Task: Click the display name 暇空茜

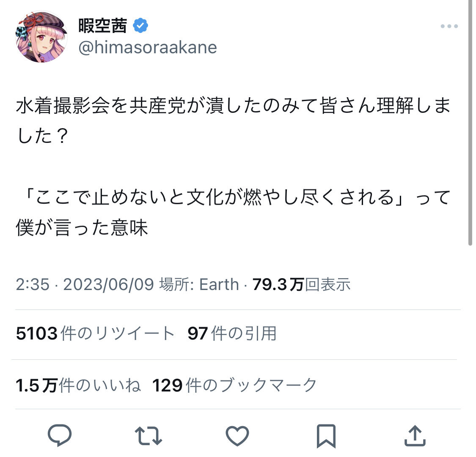Action: [x=103, y=25]
